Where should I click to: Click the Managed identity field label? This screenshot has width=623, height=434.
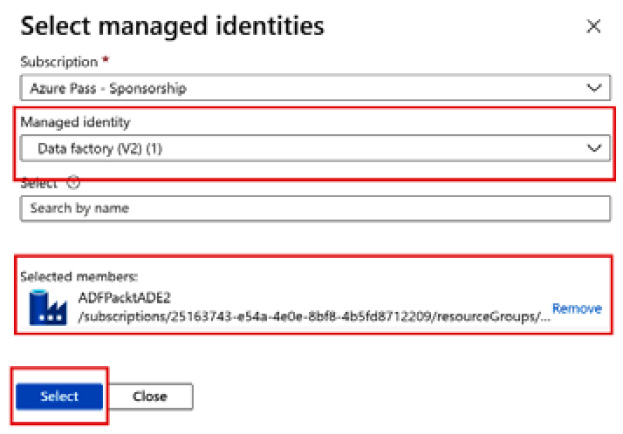point(76,122)
